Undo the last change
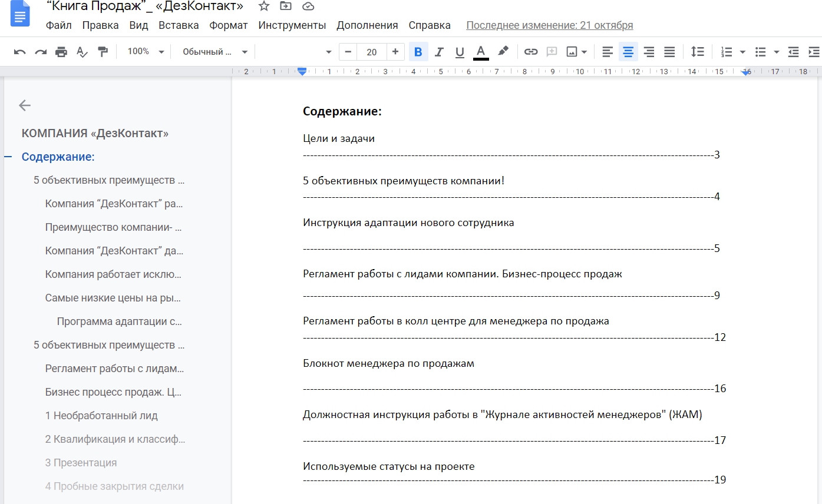Image resolution: width=822 pixels, height=504 pixels. tap(19, 52)
